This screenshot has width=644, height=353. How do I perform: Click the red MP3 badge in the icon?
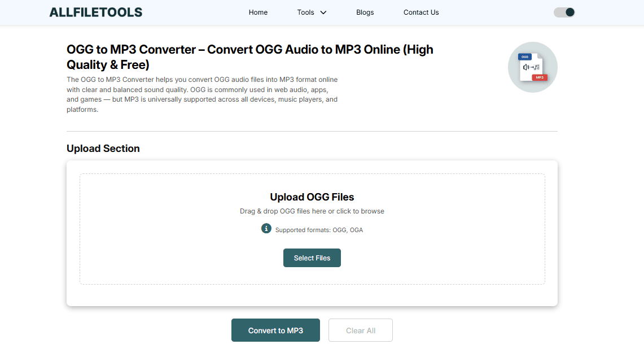[x=539, y=77]
